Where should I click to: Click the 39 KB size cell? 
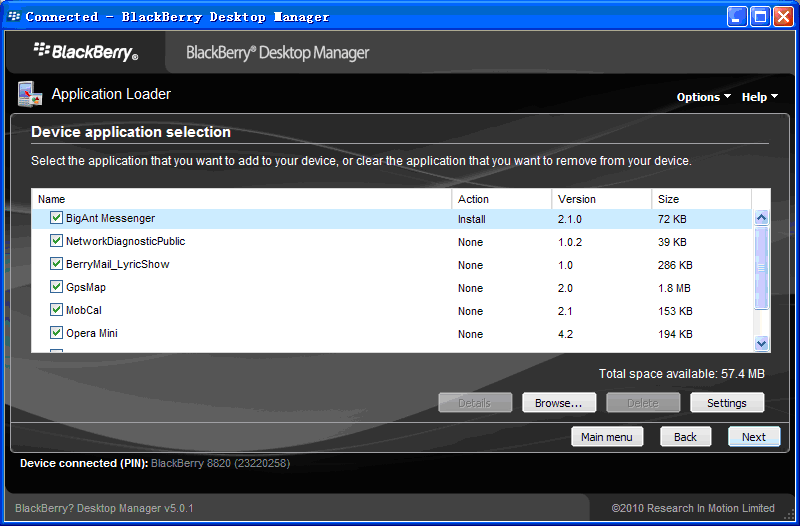pos(672,242)
